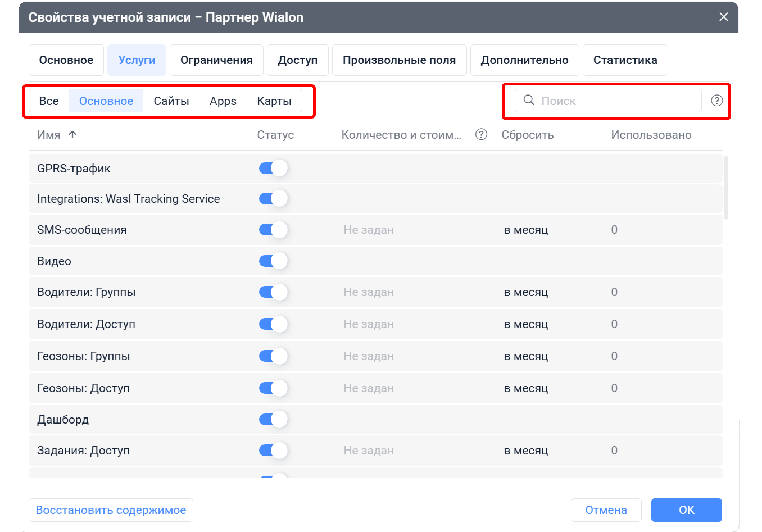Open the Дополнительно tab
The image size is (762, 532).
[525, 60]
